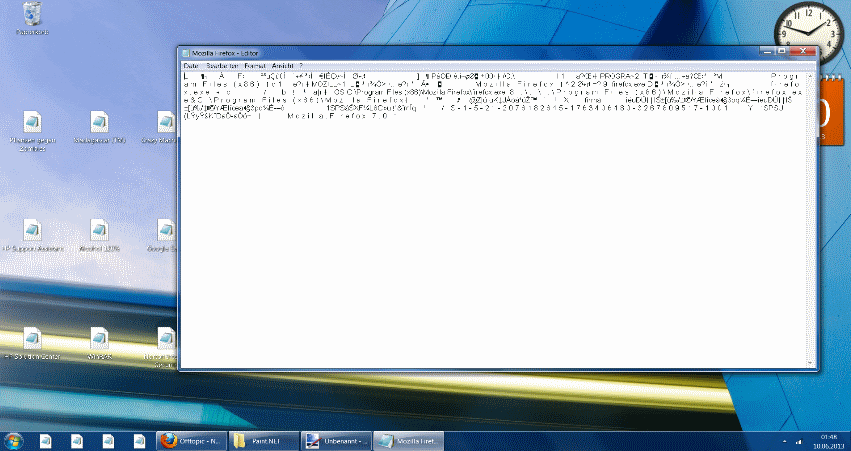Screen dimensions: 851x451
Task: Switch to the Unbenannt Paint taskbar window
Action: pos(336,441)
